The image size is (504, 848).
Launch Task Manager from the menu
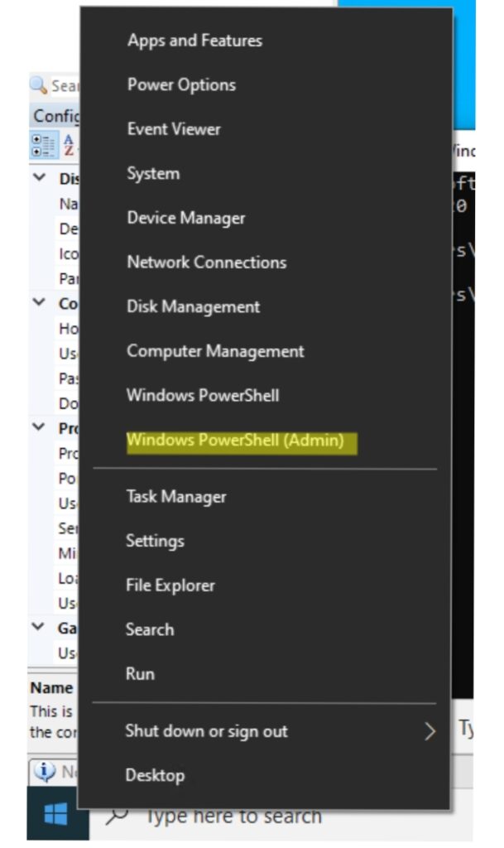pyautogui.click(x=176, y=497)
